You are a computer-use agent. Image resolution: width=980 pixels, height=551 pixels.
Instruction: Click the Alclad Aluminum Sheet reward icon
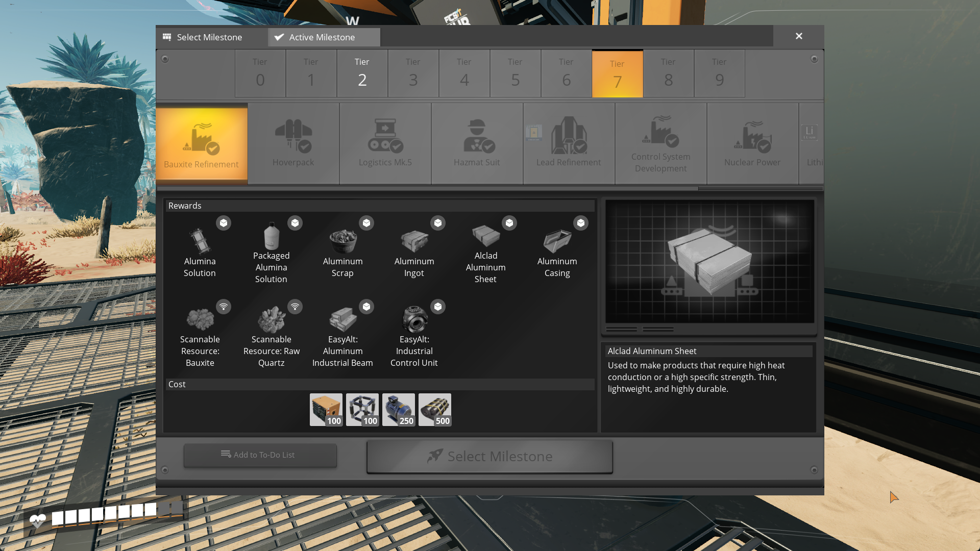pyautogui.click(x=485, y=235)
